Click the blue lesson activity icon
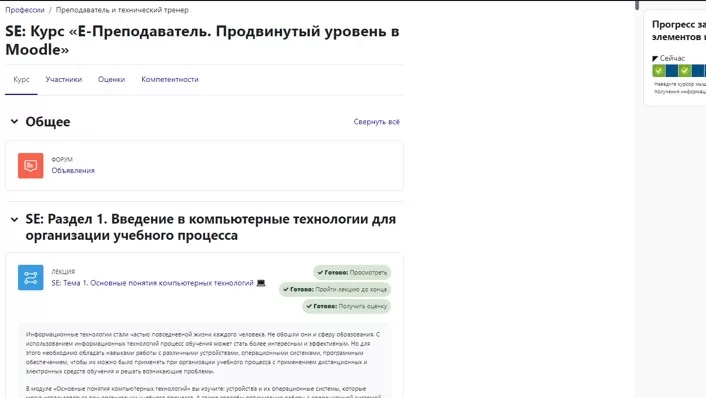Viewport: 706px width, 398px height. pyautogui.click(x=31, y=277)
